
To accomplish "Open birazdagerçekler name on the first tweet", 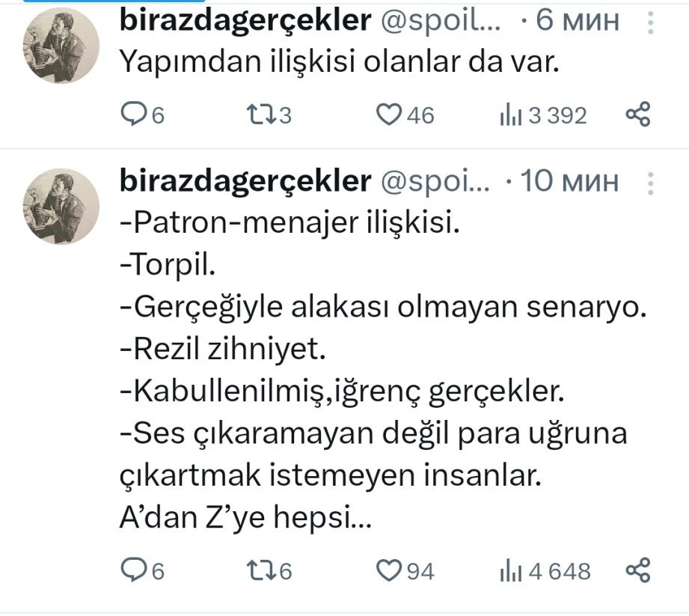I will pyautogui.click(x=245, y=22).
